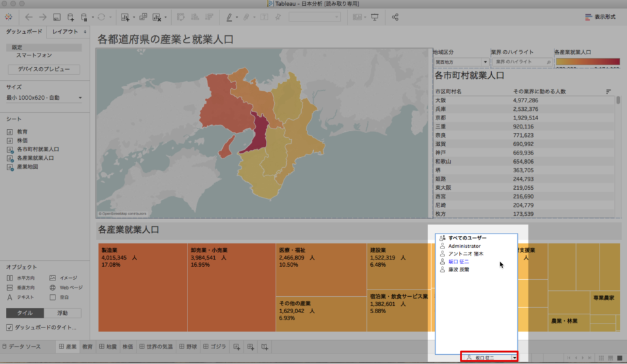Open the 地域区分 関西地方 dropdown
The width and height of the screenshot is (627, 364).
tap(462, 62)
